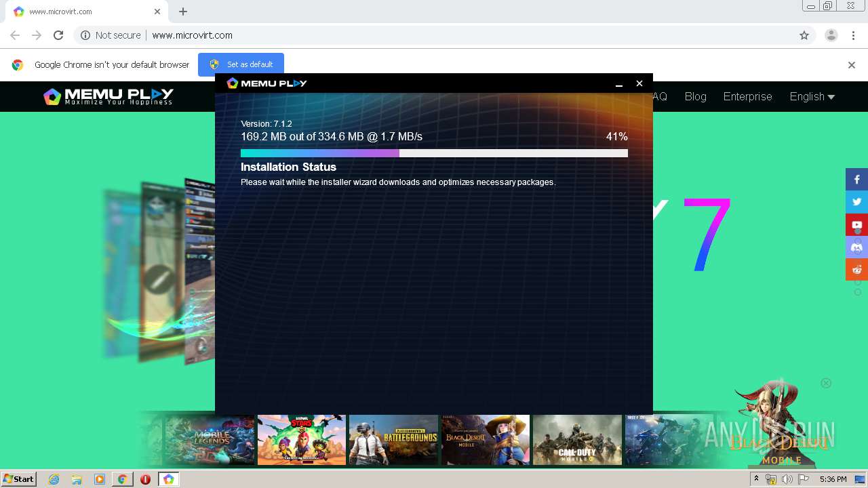Select the Mobile Legends game thumbnail
868x488 pixels.
pos(210,440)
